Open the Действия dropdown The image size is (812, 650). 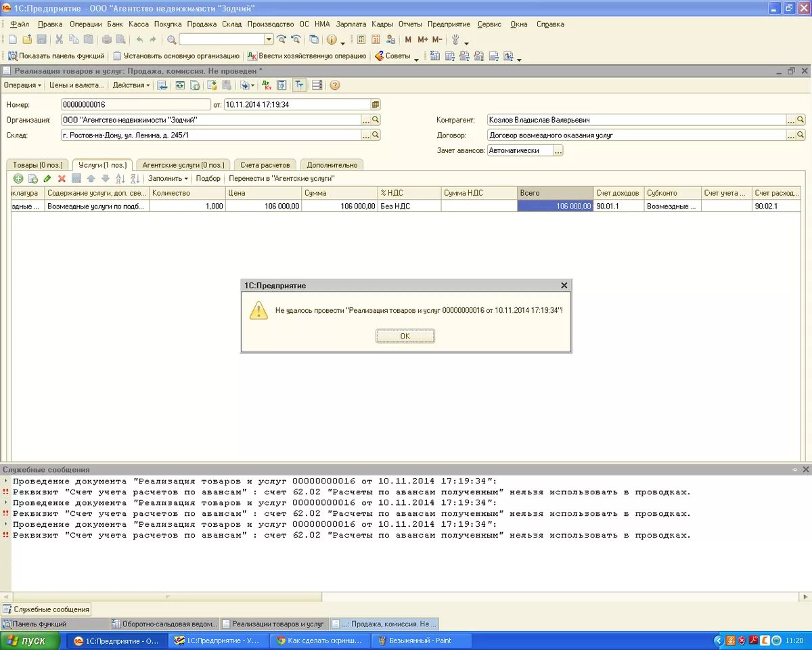coord(131,85)
